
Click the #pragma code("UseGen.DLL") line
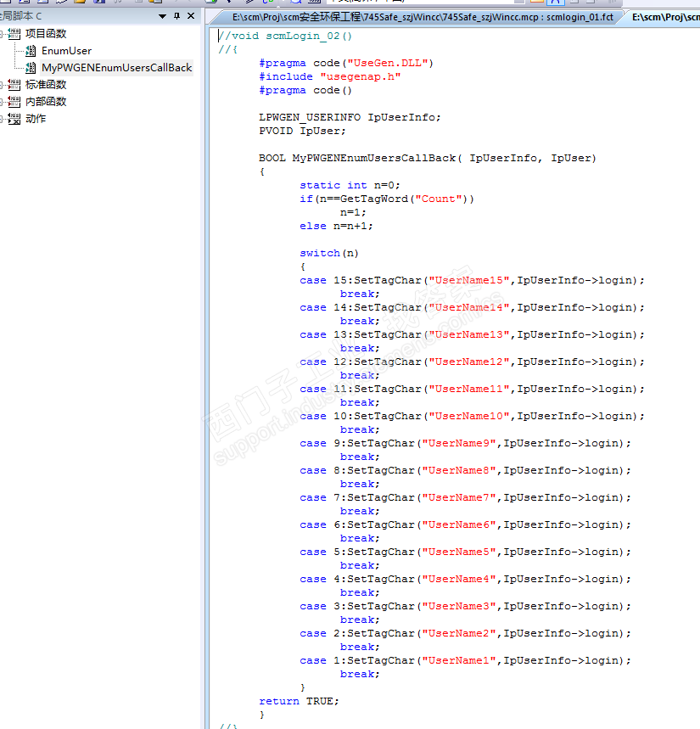tap(346, 64)
